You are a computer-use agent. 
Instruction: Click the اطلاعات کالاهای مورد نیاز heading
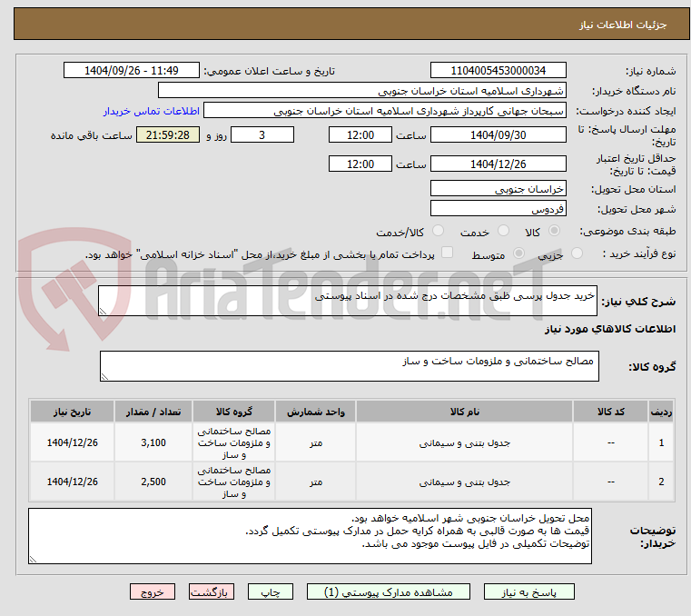[x=610, y=329]
